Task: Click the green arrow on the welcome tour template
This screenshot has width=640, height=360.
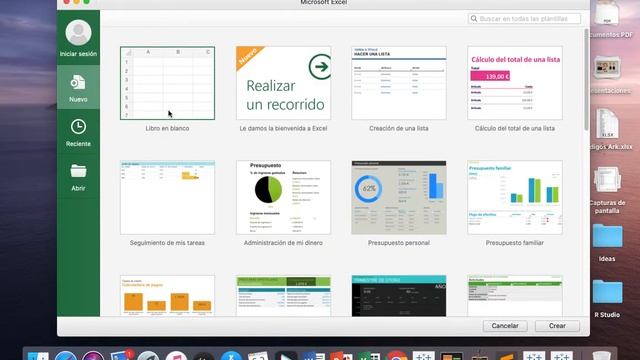Action: pos(320,67)
